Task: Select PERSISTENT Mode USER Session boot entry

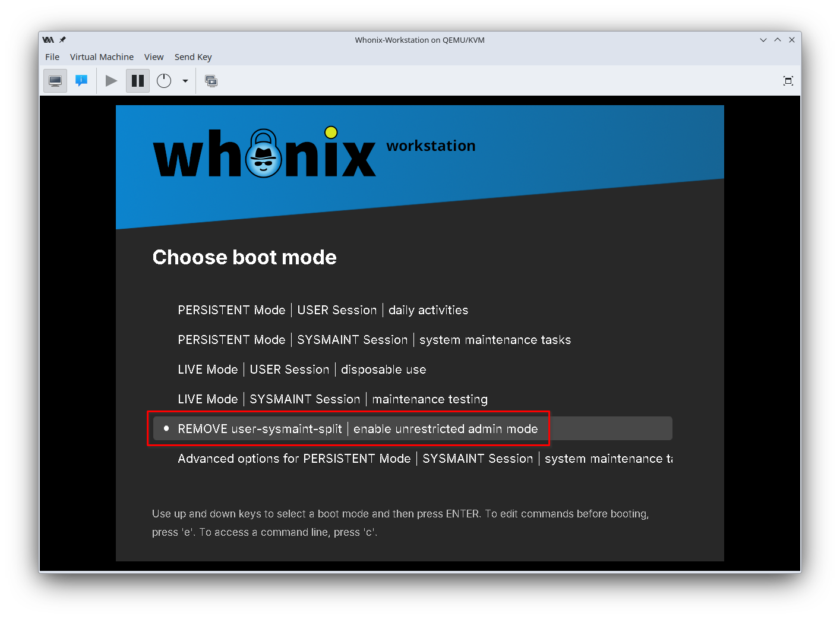Action: [x=323, y=310]
